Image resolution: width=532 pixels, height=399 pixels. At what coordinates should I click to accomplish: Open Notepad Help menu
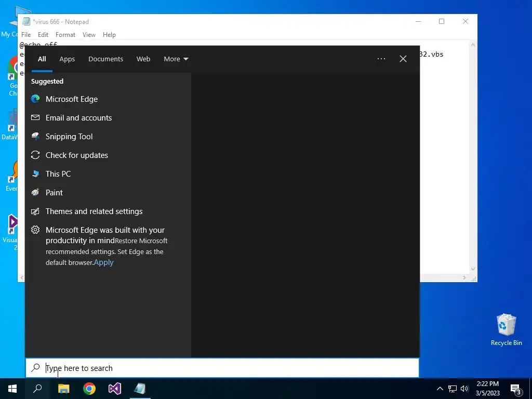(109, 35)
